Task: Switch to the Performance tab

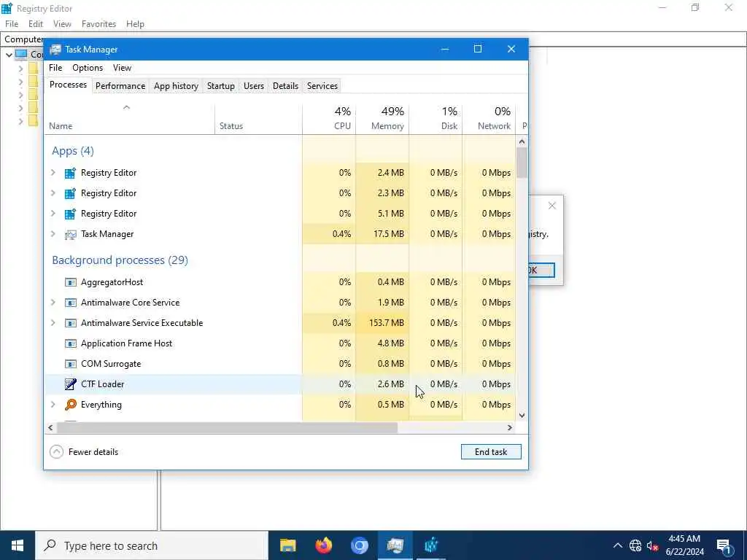Action: [120, 86]
